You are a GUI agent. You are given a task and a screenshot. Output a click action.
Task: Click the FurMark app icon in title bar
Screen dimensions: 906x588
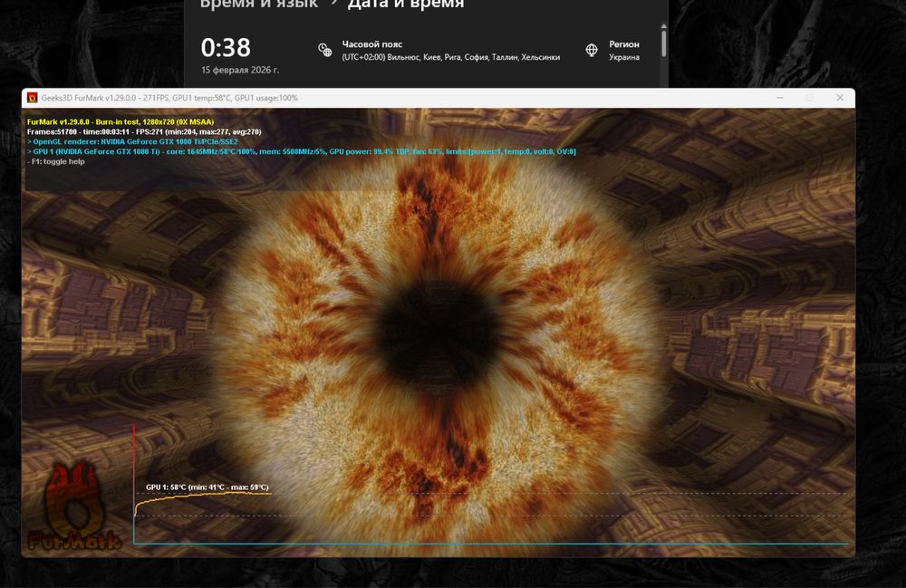pyautogui.click(x=33, y=98)
